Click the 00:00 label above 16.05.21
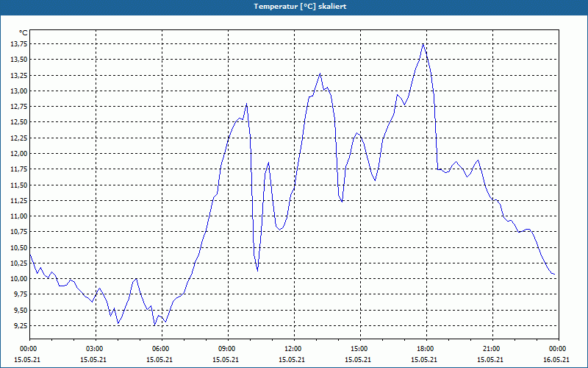 pyautogui.click(x=556, y=349)
